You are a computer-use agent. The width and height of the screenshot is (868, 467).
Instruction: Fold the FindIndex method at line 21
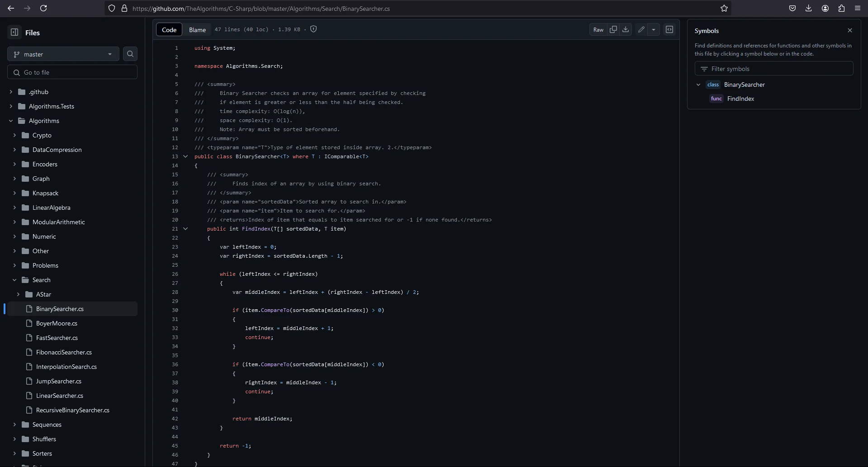tap(185, 229)
